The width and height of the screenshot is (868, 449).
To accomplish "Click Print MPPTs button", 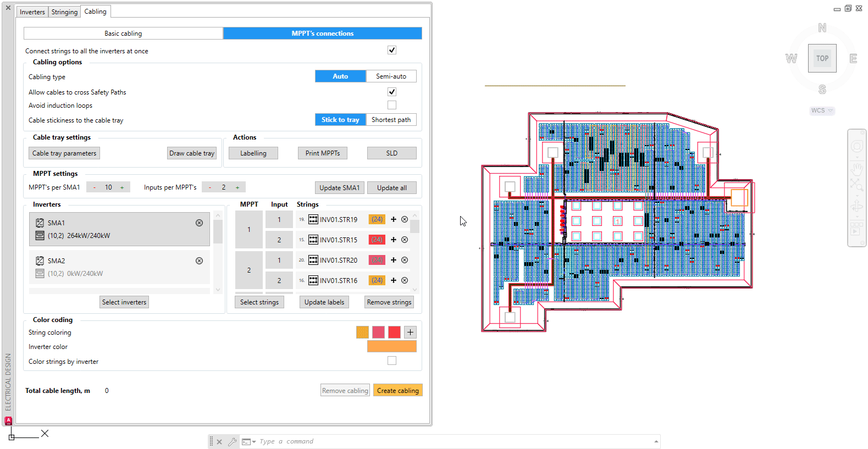I will point(323,153).
